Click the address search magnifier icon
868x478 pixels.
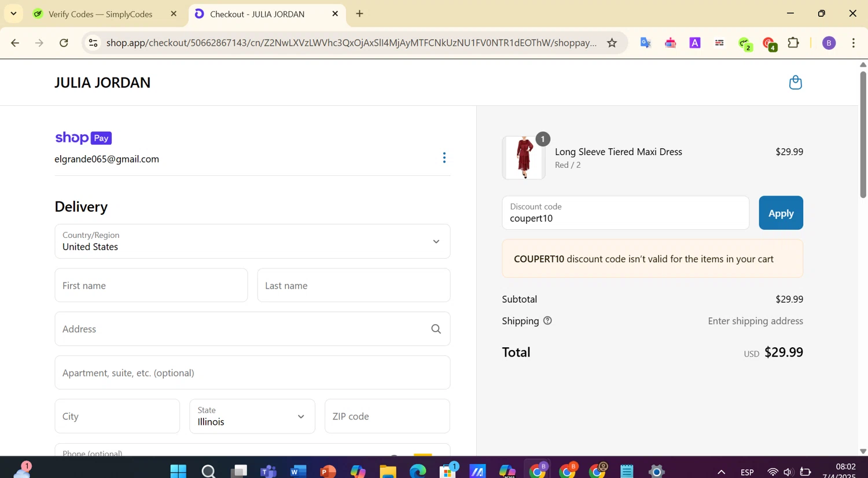436,329
